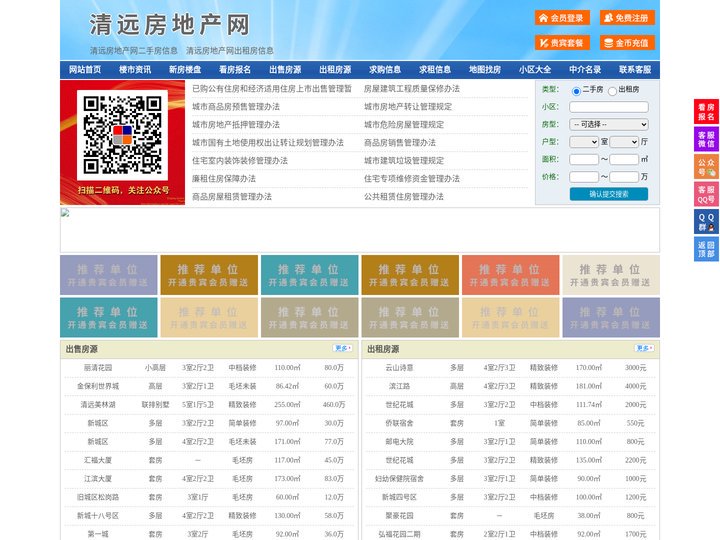
Task: Open 房屋建筑工程质量保修办法 link
Action: tap(412, 89)
